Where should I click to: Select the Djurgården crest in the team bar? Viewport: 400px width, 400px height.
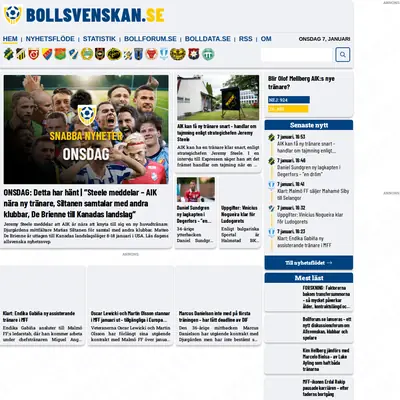pos(47,54)
